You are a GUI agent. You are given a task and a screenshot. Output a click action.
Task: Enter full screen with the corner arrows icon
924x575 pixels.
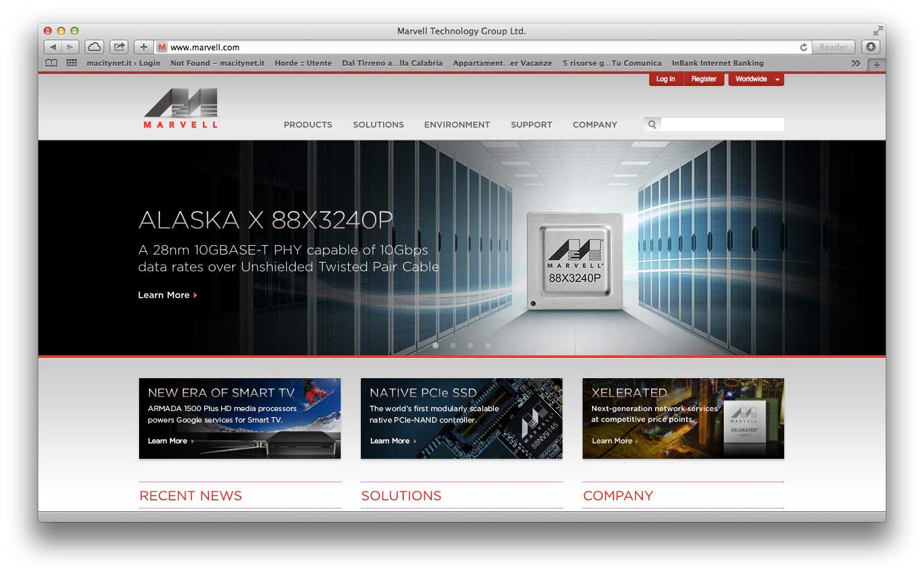(878, 31)
